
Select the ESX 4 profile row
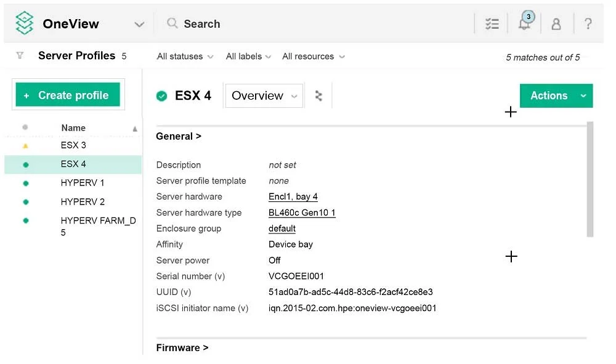(x=73, y=164)
